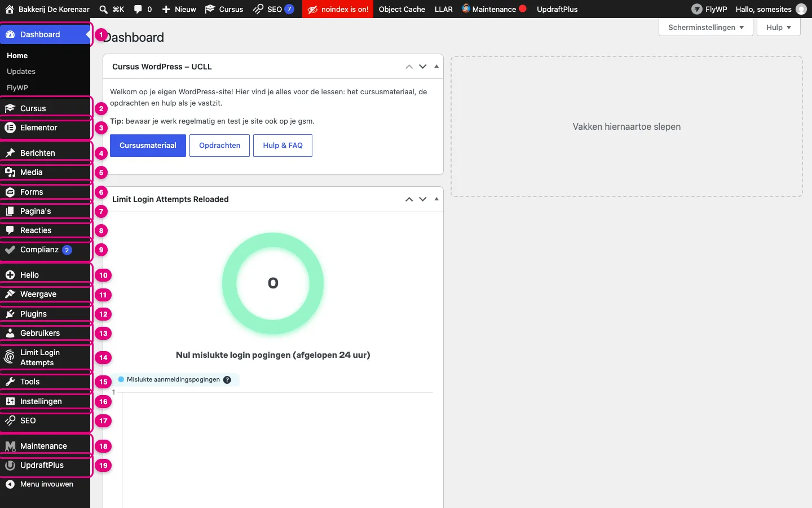Viewport: 812px width, 508px height.
Task: Click the noindex is on! warning
Action: click(338, 9)
